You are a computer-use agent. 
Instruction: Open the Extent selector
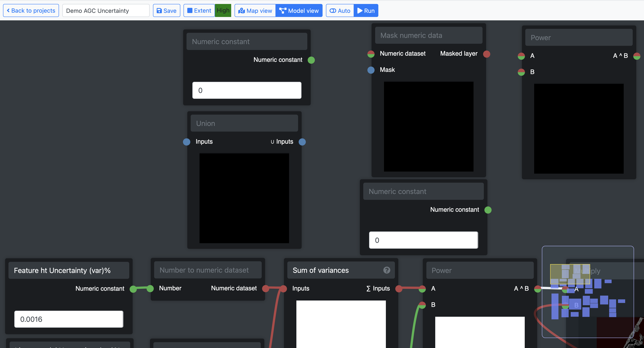(x=199, y=11)
